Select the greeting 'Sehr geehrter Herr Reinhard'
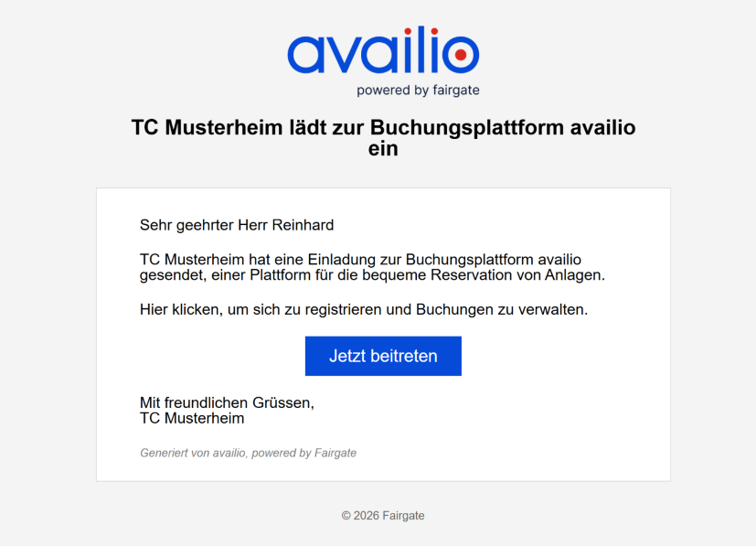The width and height of the screenshot is (756, 546). tap(237, 225)
